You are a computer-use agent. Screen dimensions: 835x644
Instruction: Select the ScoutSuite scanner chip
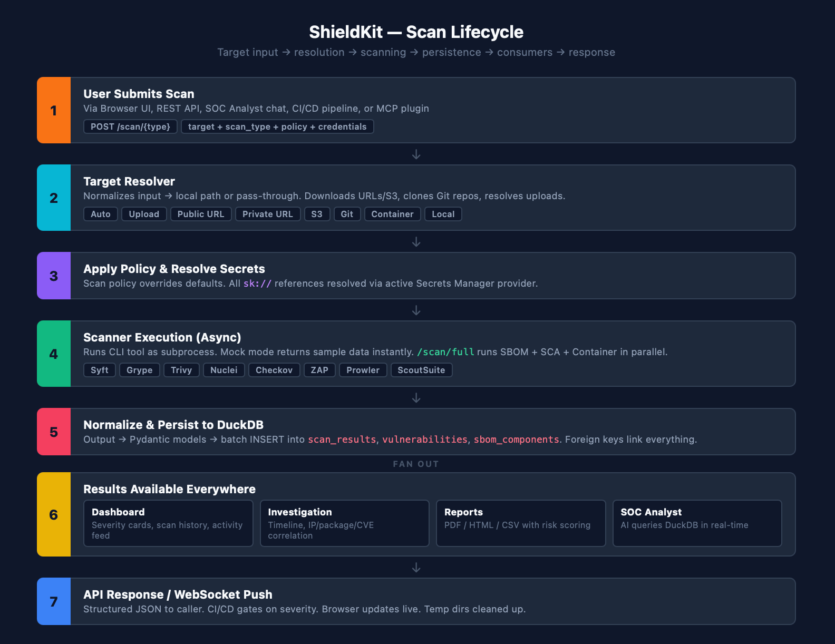[x=421, y=370]
